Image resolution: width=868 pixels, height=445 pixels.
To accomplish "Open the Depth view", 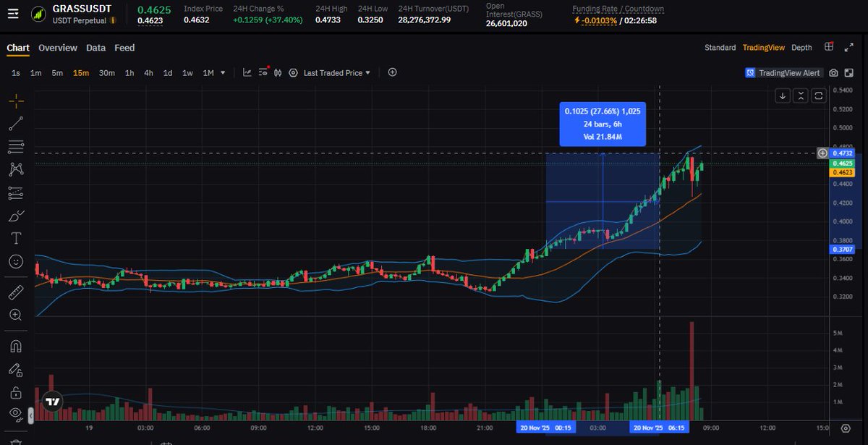I will click(x=801, y=47).
